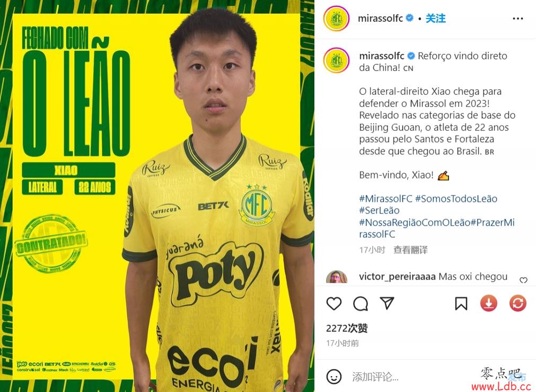
Task: Open the #SomosTodosLeão hashtag
Action: coord(456,199)
